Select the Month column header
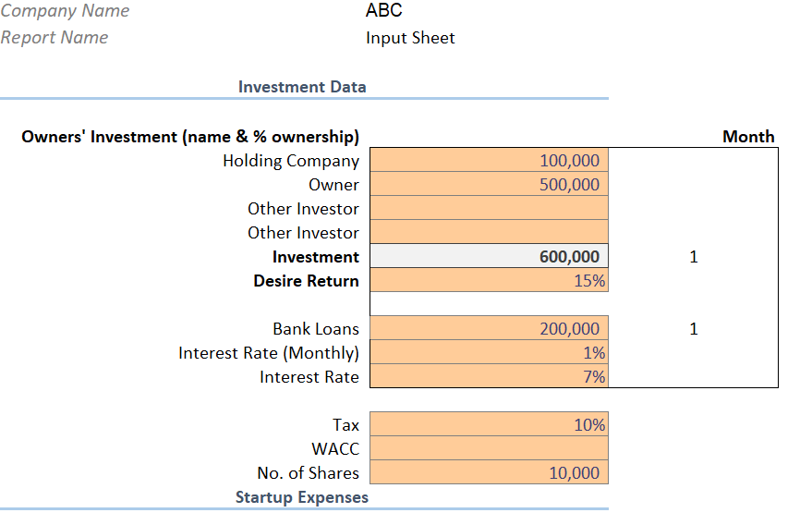 748,136
